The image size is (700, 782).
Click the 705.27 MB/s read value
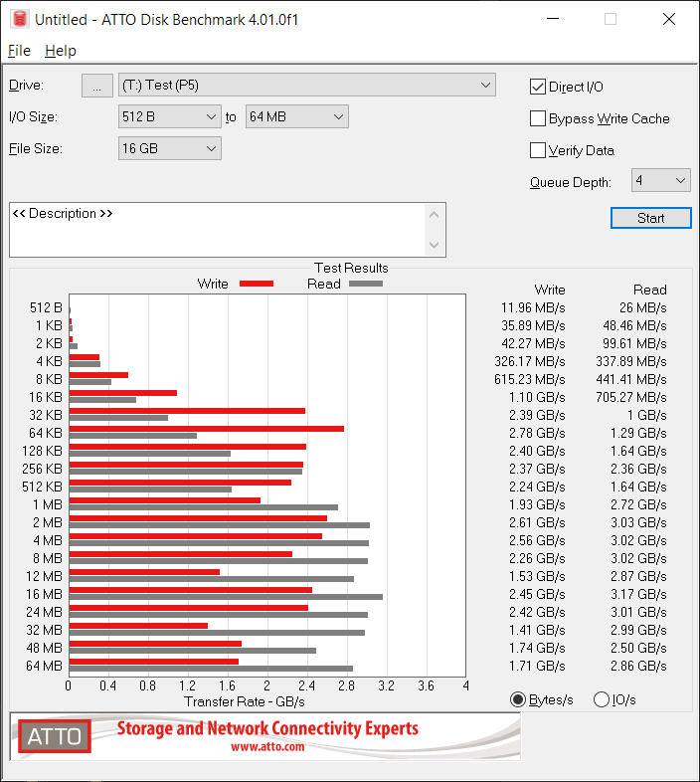click(x=631, y=397)
